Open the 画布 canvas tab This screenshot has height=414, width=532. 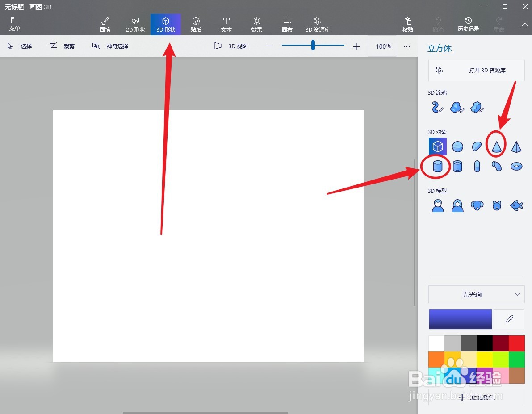[x=287, y=25]
